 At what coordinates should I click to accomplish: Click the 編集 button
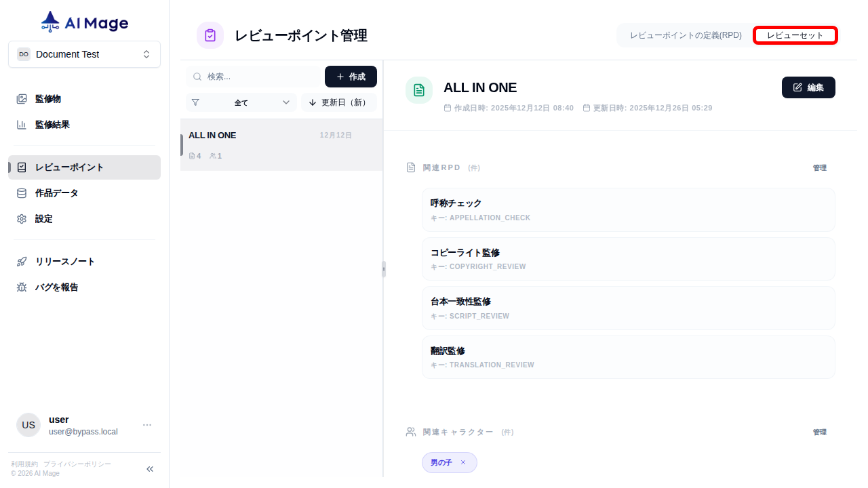(808, 87)
